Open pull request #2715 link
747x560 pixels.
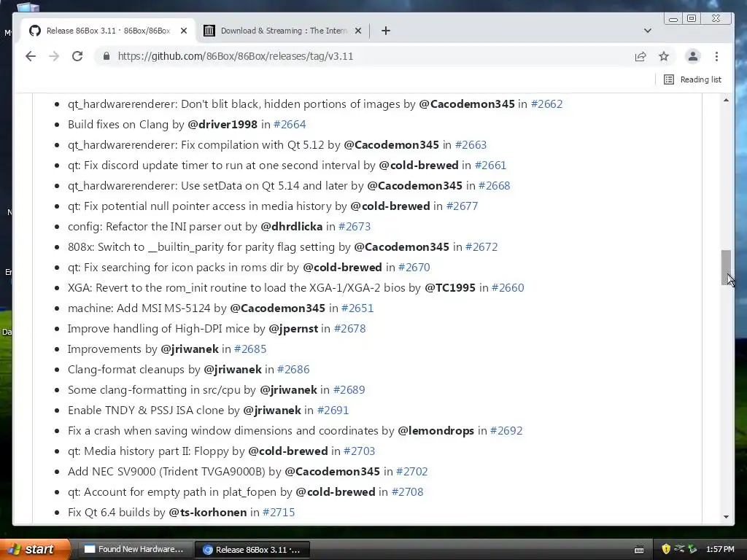click(x=278, y=513)
